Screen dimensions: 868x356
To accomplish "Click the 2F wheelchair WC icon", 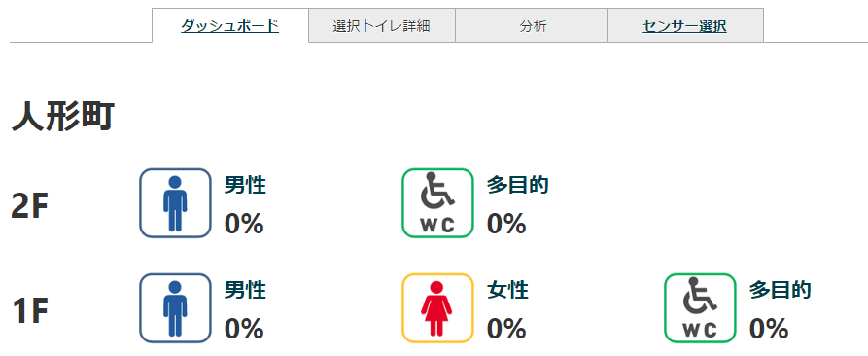I will pos(437,203).
